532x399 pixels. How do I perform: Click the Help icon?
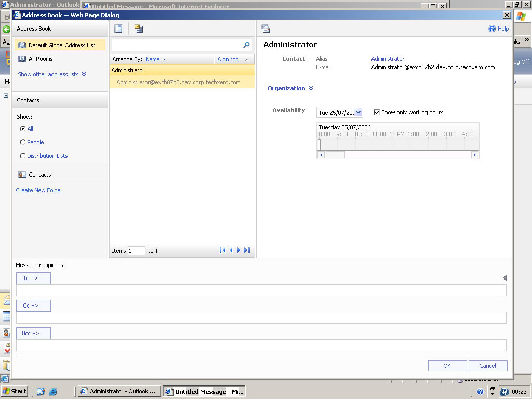click(492, 29)
